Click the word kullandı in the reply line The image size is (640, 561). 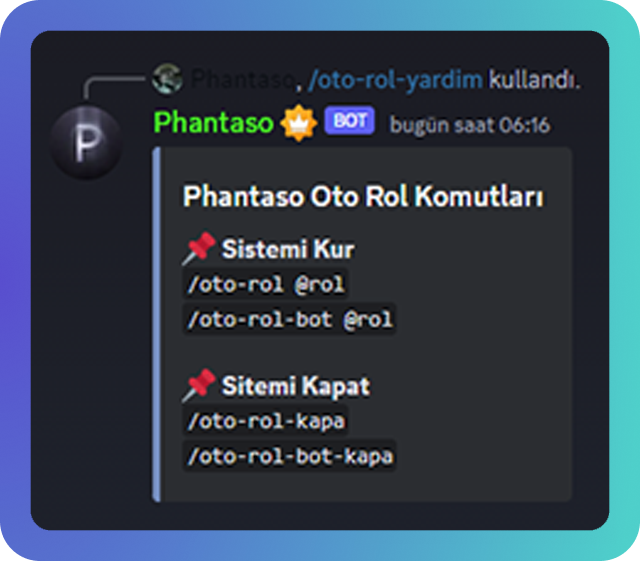click(x=534, y=79)
